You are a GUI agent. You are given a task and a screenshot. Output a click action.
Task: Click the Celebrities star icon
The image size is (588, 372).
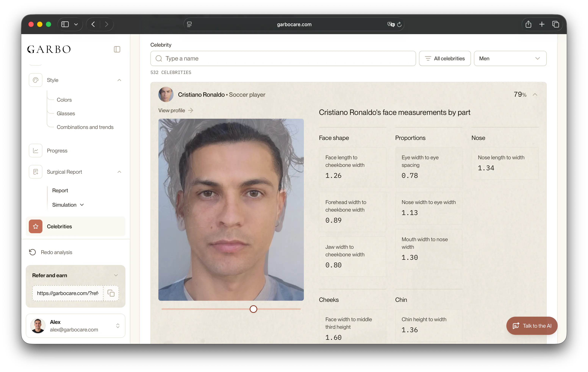[x=36, y=226]
